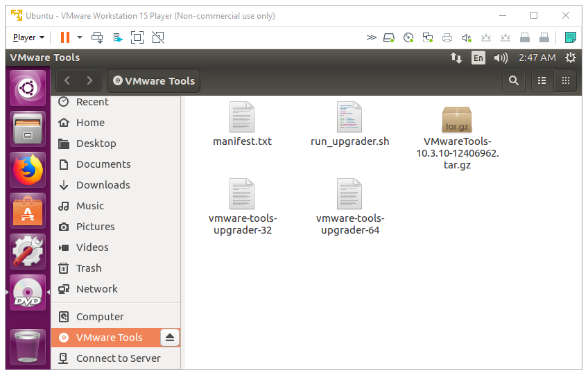Open Recent in the sidebar
This screenshot has width=588, height=375.
point(116,102)
